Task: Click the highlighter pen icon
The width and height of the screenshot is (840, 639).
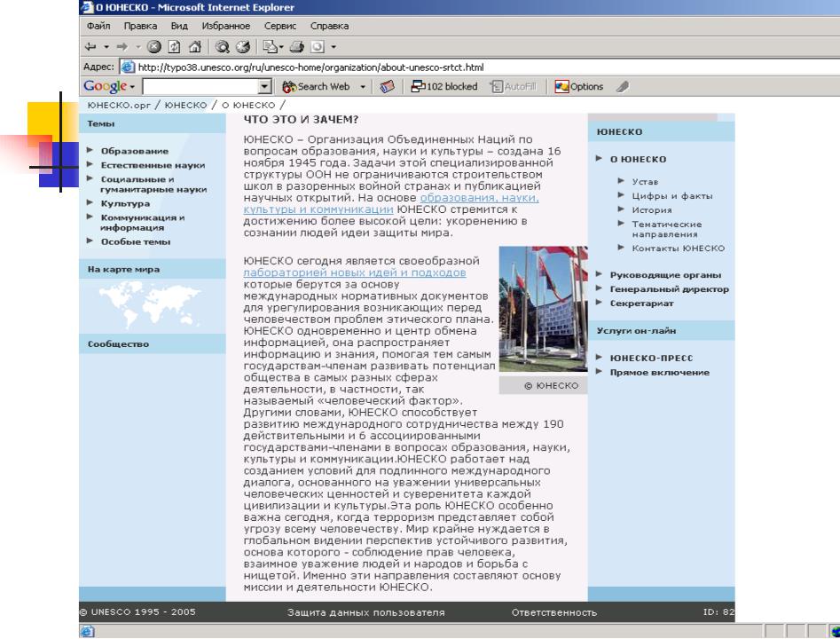Action: click(622, 86)
